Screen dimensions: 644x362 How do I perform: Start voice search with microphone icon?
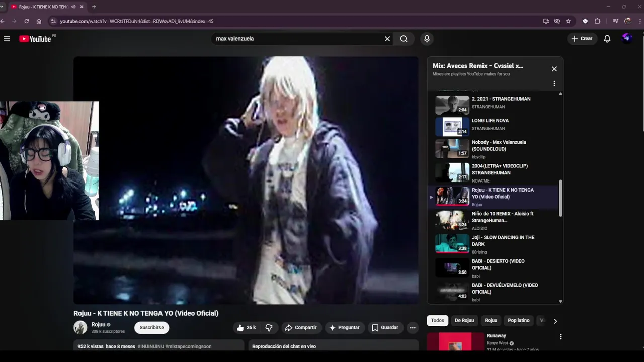coord(427,39)
